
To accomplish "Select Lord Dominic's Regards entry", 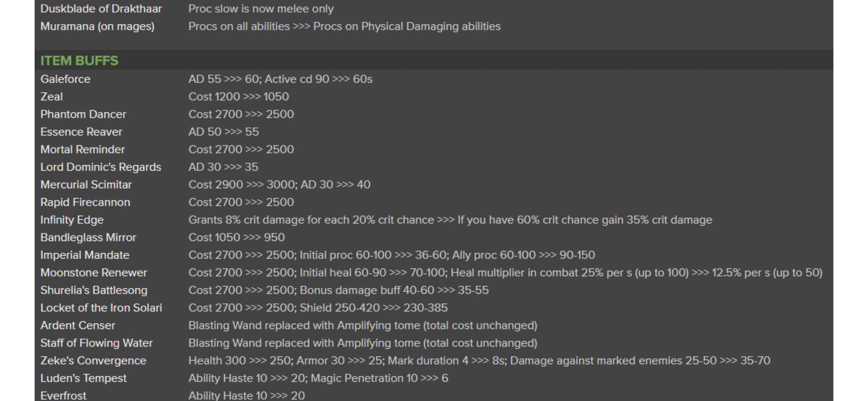I will coord(100,167).
